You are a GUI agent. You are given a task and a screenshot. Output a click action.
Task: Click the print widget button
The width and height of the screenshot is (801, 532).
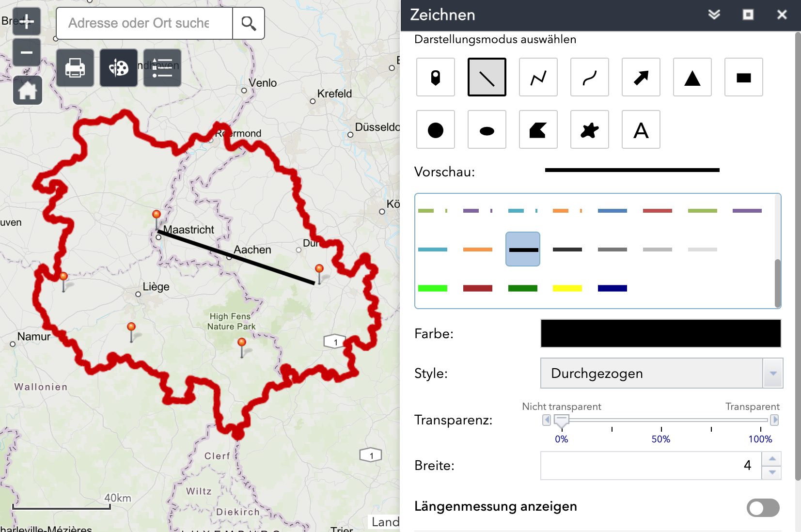75,68
